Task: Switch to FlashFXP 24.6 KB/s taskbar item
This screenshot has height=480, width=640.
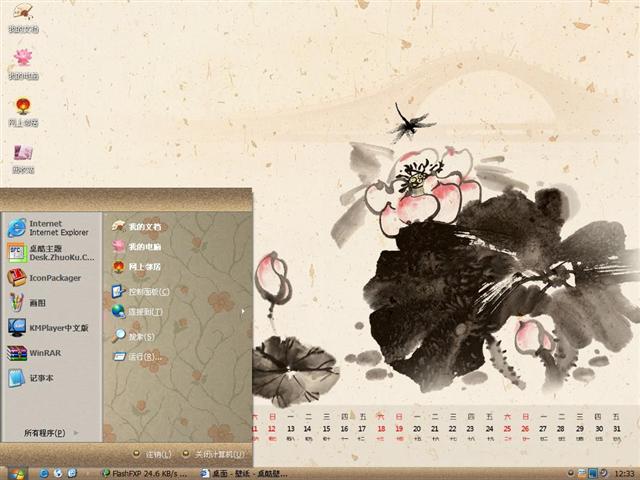Action: pos(145,473)
